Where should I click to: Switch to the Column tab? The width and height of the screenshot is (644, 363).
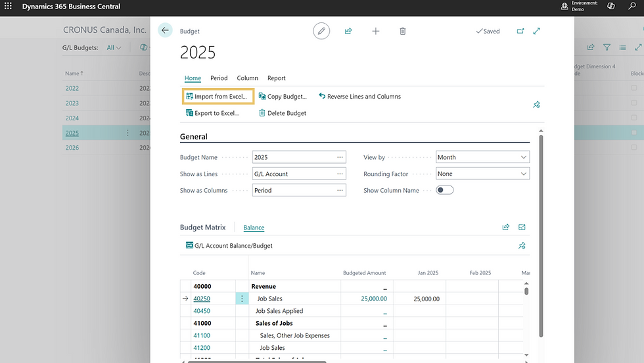[x=247, y=78]
